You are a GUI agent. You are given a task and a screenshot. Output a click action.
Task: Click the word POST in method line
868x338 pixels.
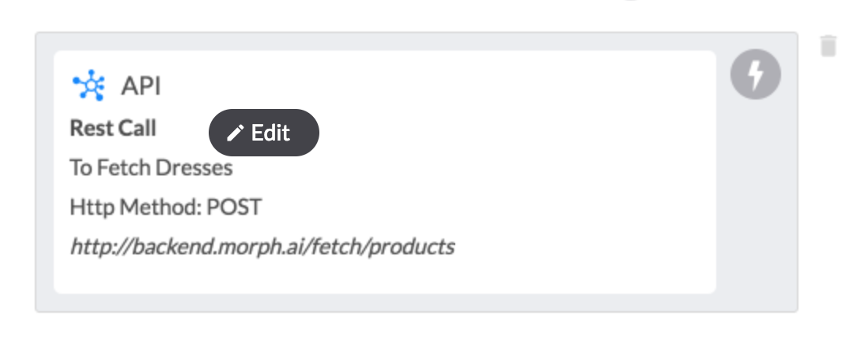coord(234,208)
